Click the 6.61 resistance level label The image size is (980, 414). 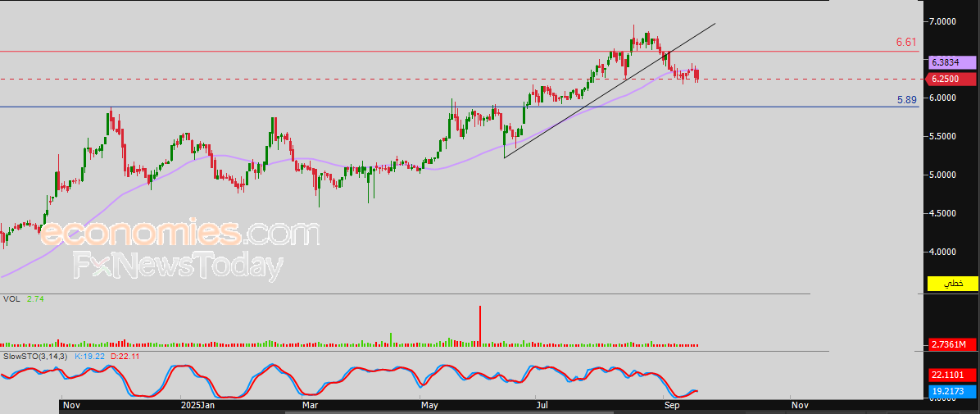pos(905,43)
